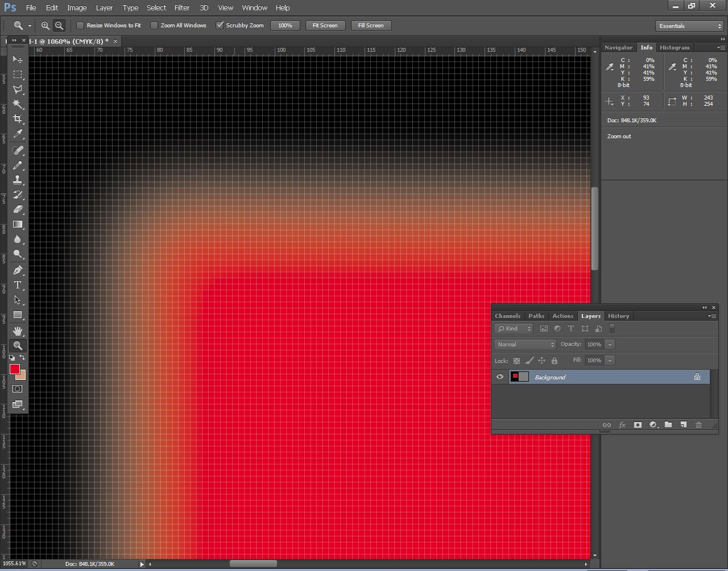Hide the Background layer with eye icon
Image resolution: width=728 pixels, height=571 pixels.
[x=500, y=376]
